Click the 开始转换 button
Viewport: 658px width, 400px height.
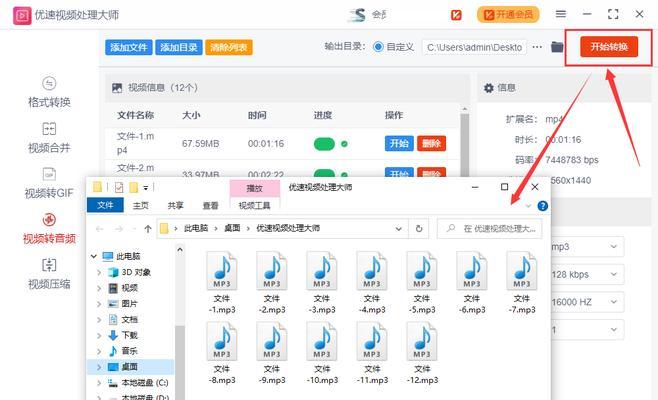(x=609, y=47)
